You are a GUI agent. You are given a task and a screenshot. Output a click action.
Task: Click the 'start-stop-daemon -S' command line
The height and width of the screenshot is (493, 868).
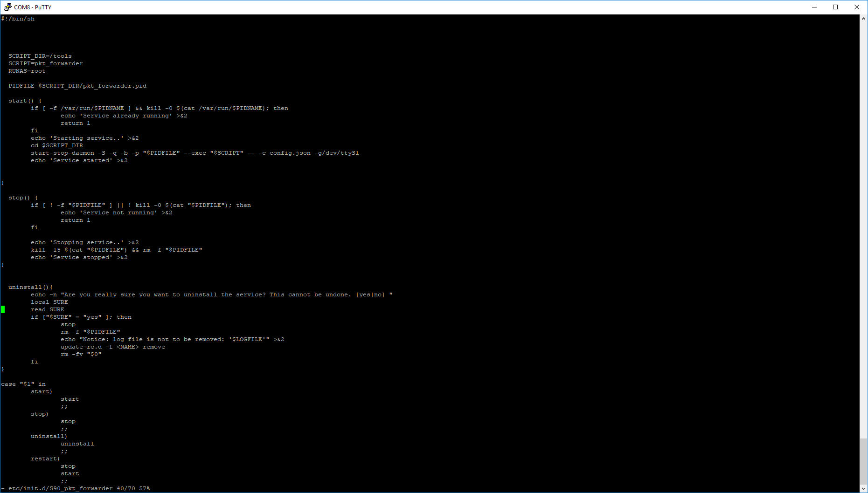(195, 153)
